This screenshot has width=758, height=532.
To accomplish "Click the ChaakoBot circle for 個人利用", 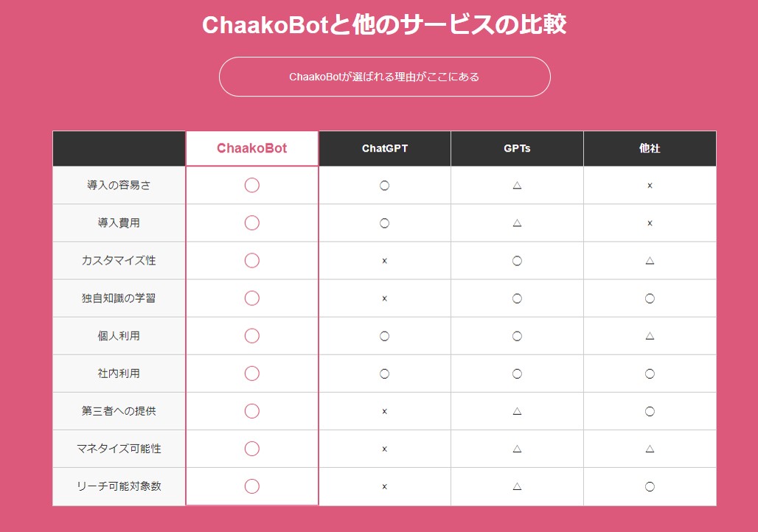I will (x=251, y=336).
